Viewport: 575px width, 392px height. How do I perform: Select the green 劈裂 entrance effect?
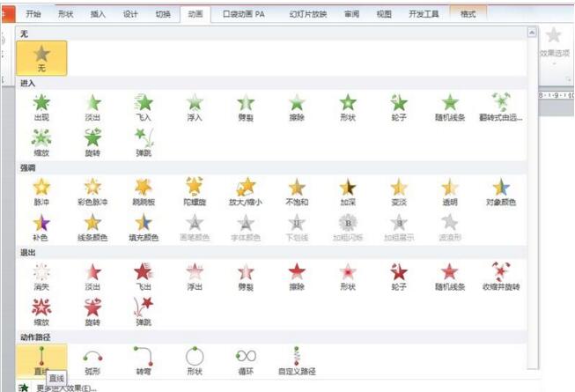[246, 107]
